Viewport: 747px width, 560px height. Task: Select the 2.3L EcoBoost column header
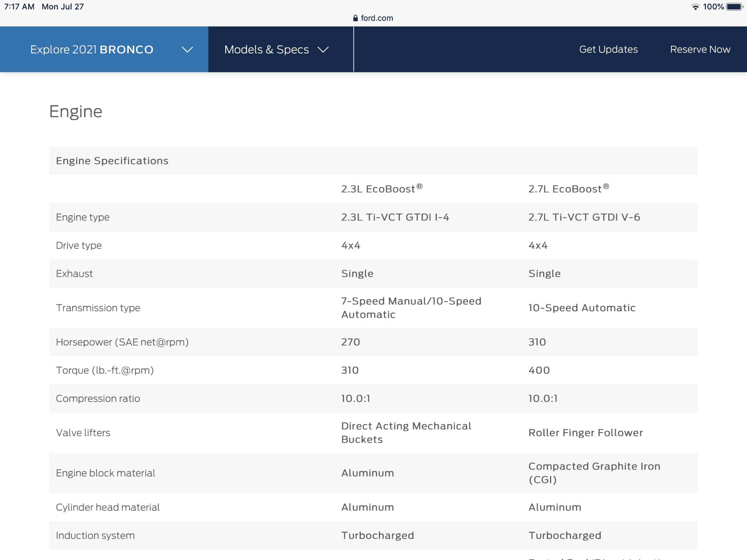coord(382,189)
